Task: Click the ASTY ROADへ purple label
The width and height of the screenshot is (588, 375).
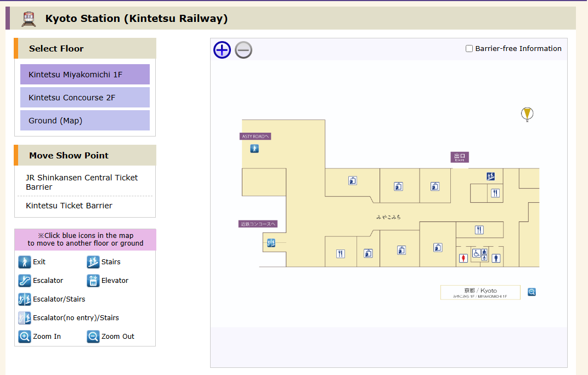Action: pos(256,137)
